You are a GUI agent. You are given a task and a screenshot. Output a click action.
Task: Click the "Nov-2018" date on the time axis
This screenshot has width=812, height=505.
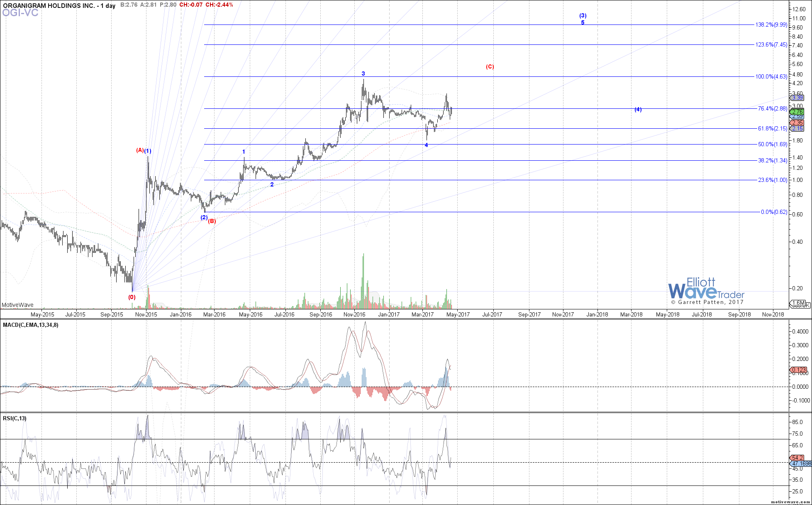[773, 314]
